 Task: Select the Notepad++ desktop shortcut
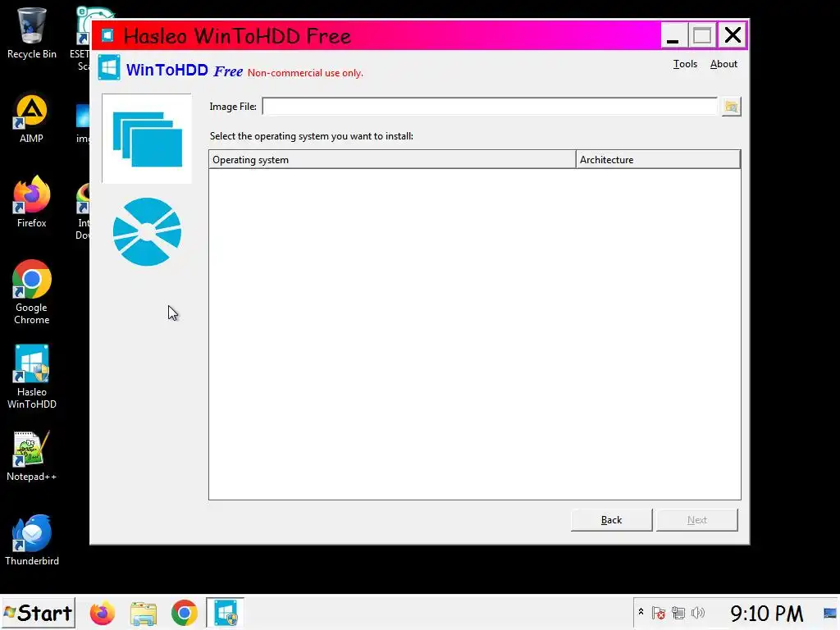click(x=32, y=456)
